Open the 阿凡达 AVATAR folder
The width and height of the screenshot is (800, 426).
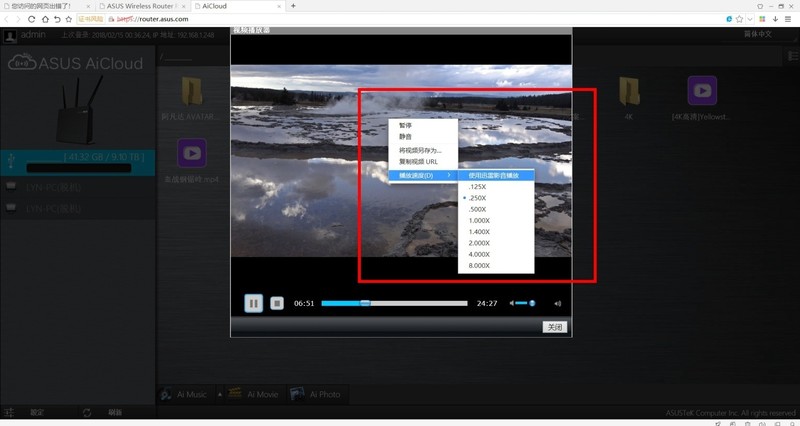pos(192,92)
